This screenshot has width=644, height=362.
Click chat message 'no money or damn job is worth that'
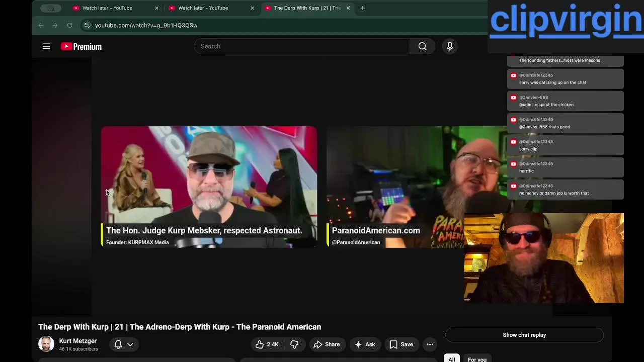tap(554, 193)
